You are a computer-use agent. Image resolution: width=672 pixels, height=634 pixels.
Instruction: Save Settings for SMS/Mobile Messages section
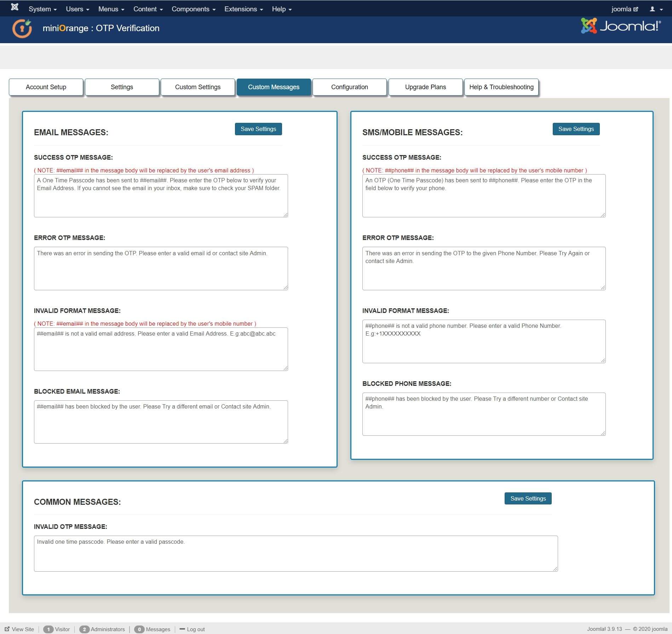(x=576, y=129)
